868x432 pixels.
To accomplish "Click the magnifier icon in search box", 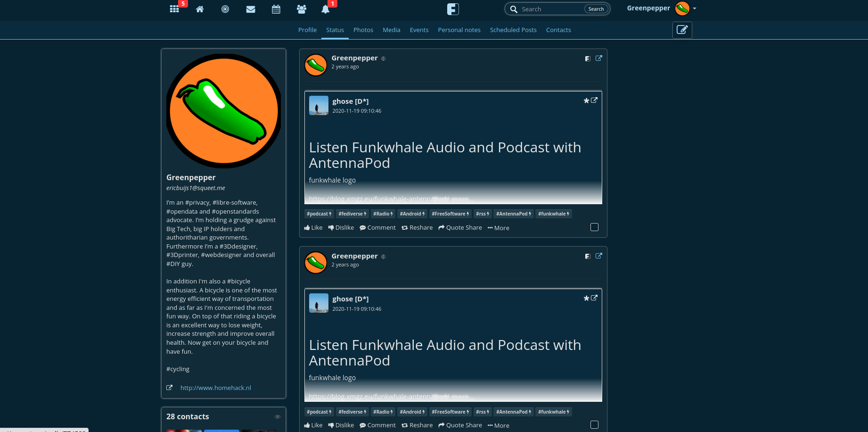I will click(514, 9).
